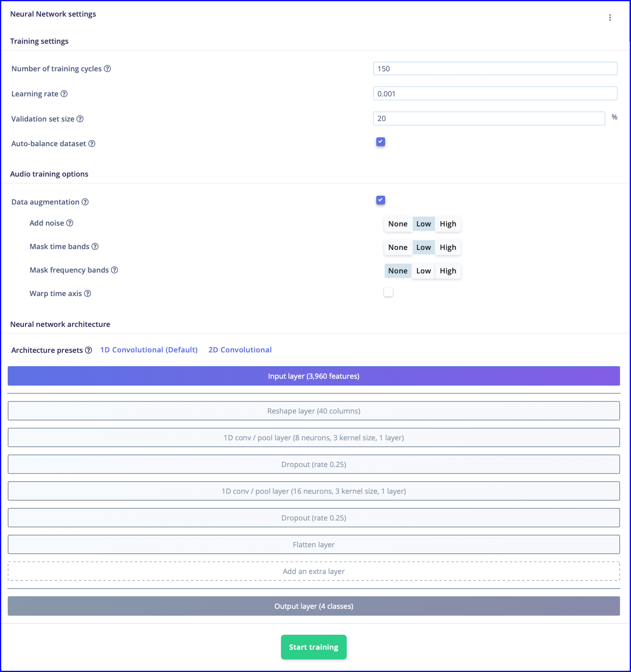Select the 1D Convolutional (Default) preset
The image size is (631, 672).
149,350
